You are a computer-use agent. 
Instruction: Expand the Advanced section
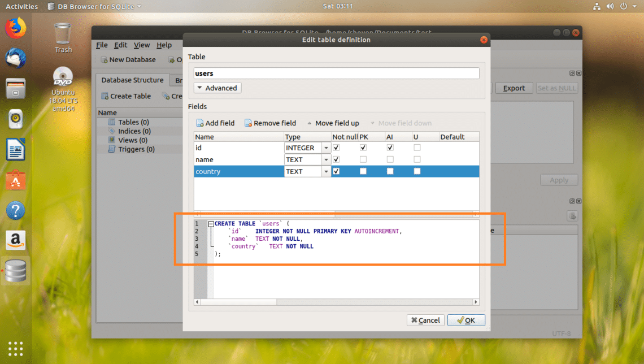coord(217,88)
